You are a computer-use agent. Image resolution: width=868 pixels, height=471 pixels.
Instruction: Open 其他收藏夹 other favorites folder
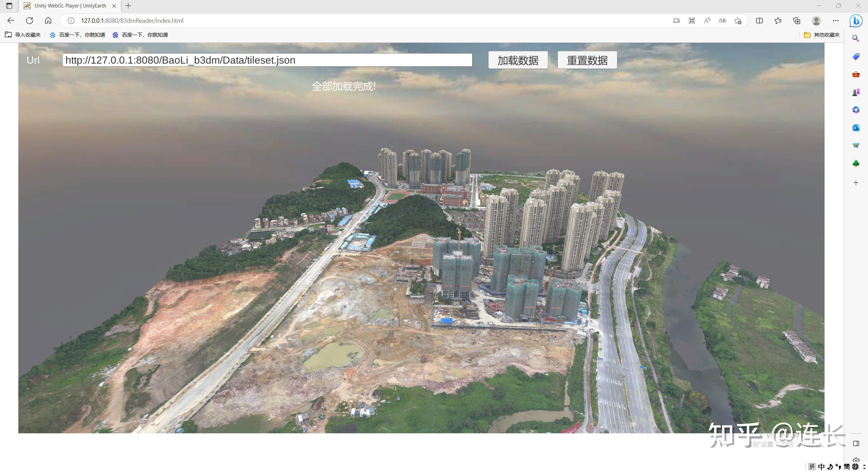822,35
